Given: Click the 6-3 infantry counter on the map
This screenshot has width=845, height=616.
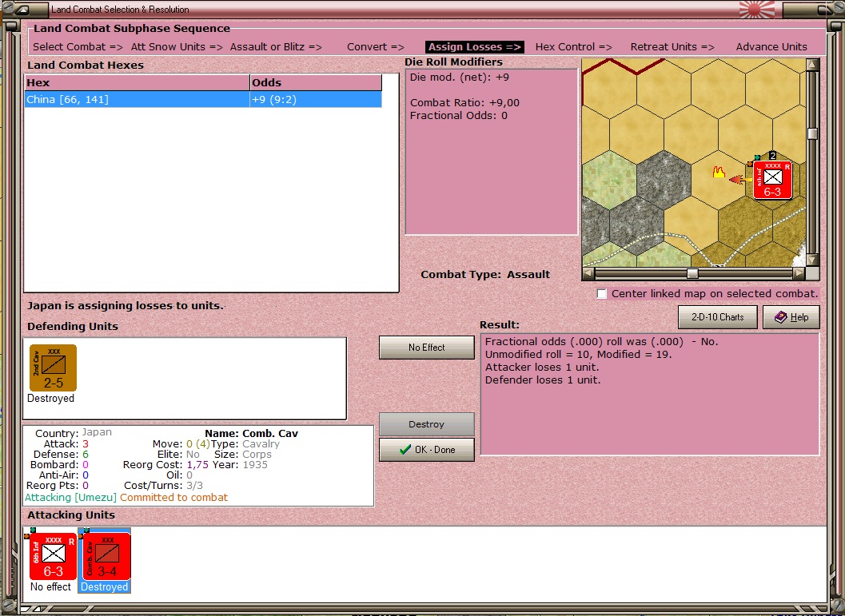Looking at the screenshot, I should [x=772, y=181].
